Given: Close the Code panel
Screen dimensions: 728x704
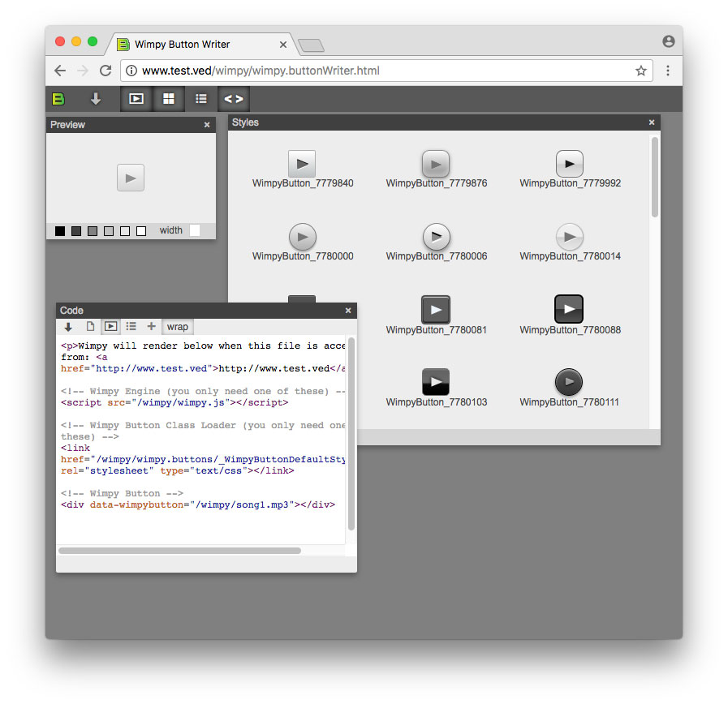Looking at the screenshot, I should (x=348, y=311).
